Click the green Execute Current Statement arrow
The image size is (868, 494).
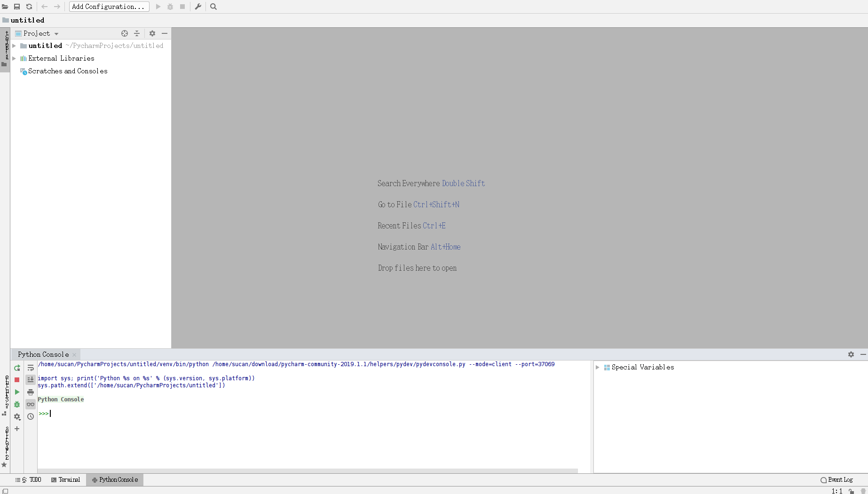coord(17,392)
